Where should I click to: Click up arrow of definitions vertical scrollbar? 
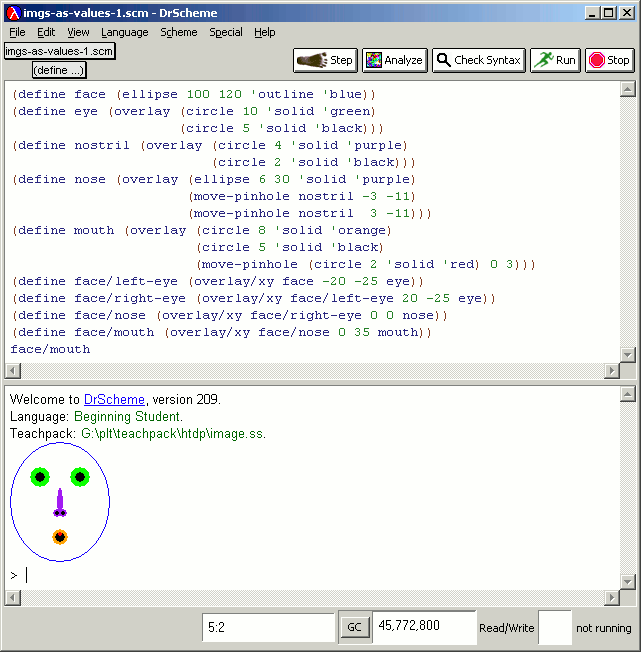click(x=628, y=89)
